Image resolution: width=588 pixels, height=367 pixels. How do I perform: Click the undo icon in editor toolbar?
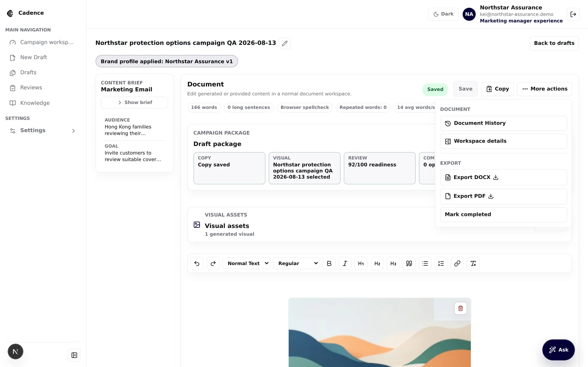(197, 263)
